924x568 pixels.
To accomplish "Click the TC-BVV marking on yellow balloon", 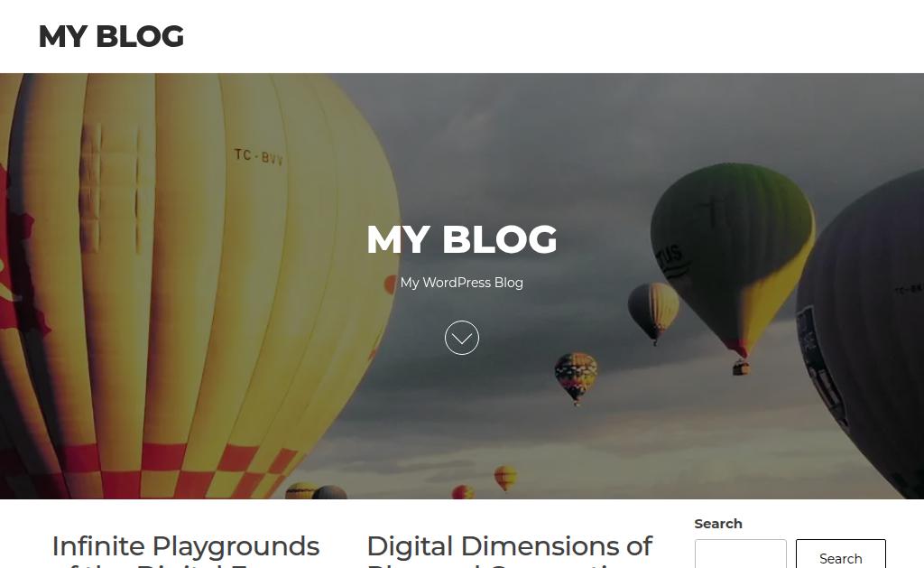I will click(259, 156).
